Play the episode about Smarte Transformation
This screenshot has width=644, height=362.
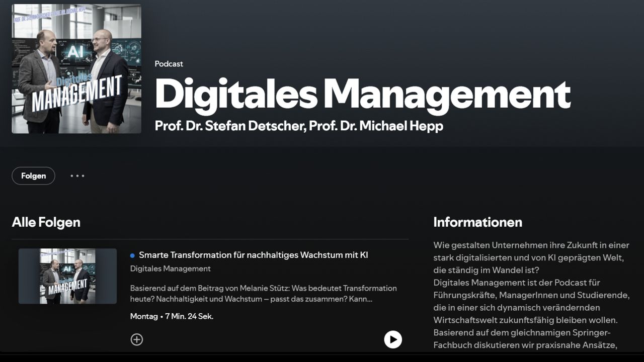[393, 339]
